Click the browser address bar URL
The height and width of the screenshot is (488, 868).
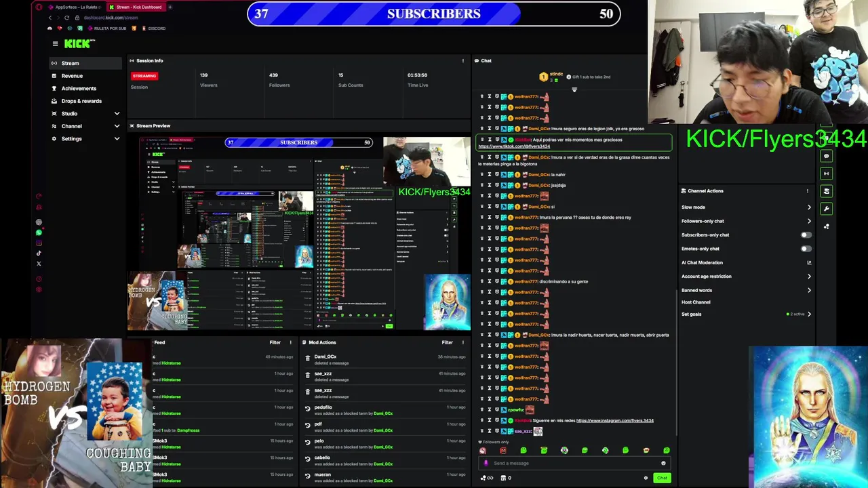pyautogui.click(x=111, y=18)
